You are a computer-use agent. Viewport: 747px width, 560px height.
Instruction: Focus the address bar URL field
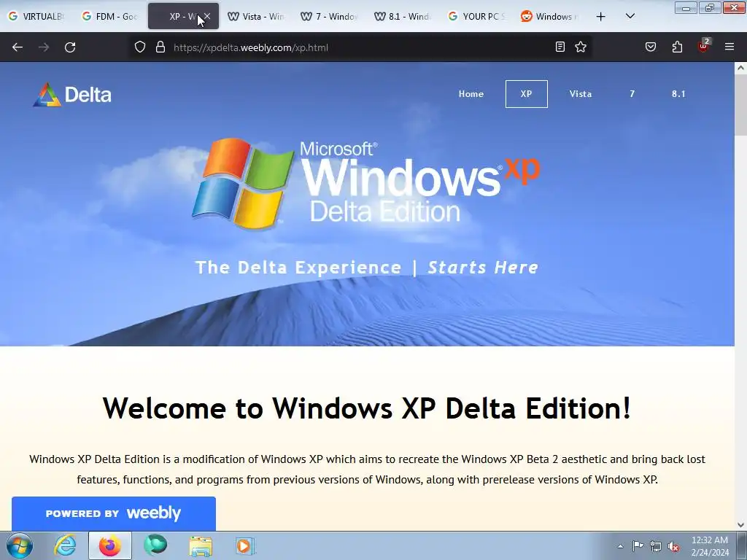click(360, 47)
